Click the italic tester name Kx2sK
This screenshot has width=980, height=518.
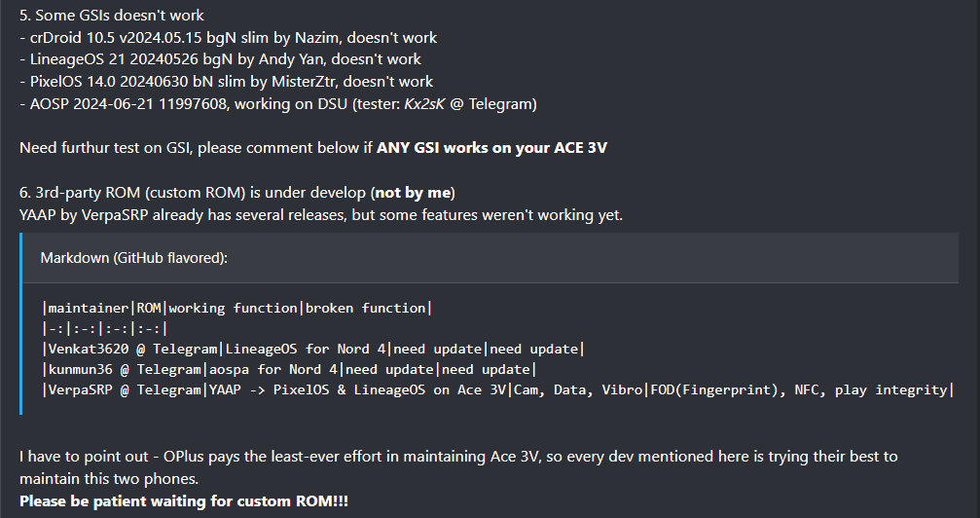424,104
